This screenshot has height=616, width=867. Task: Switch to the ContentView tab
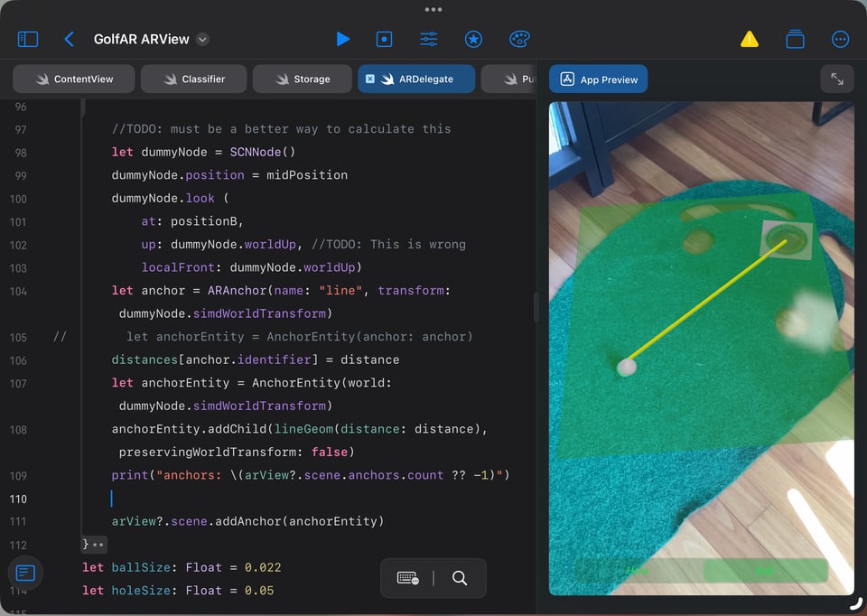74,79
